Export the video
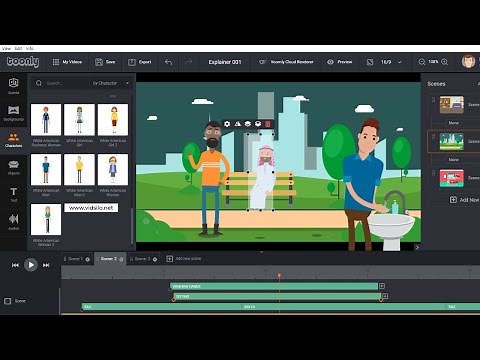This screenshot has height=360, width=480. pyautogui.click(x=140, y=62)
